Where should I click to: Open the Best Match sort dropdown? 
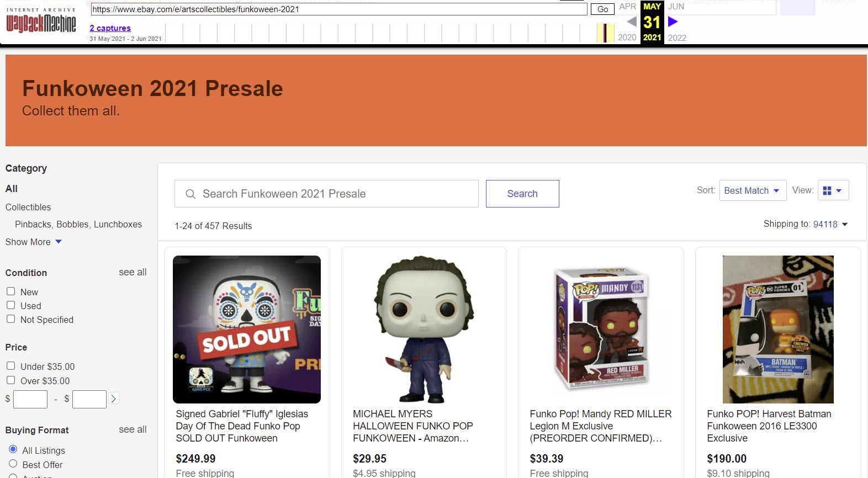pyautogui.click(x=753, y=190)
